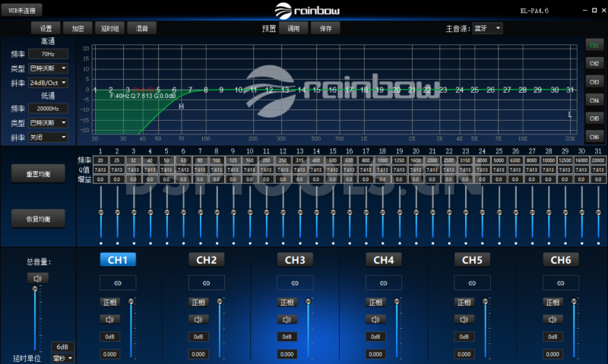Switch graph to CH2 side tab
This screenshot has width=608, height=364.
point(594,64)
